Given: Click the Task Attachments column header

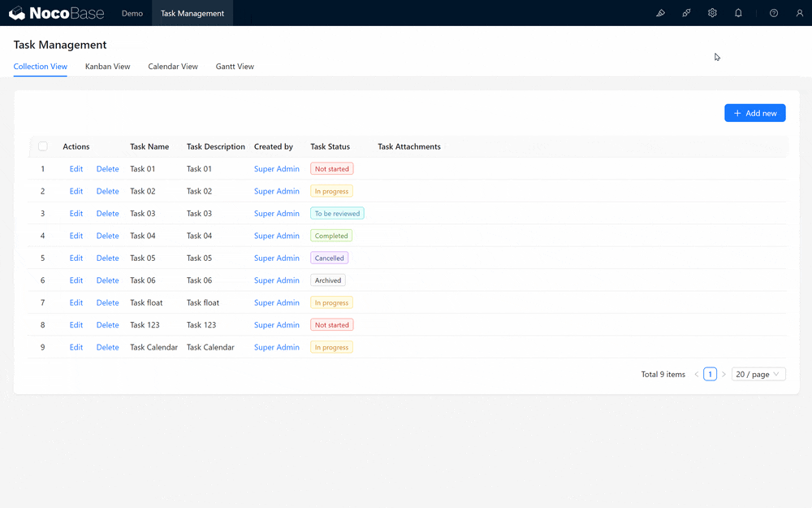Looking at the screenshot, I should coord(409,146).
